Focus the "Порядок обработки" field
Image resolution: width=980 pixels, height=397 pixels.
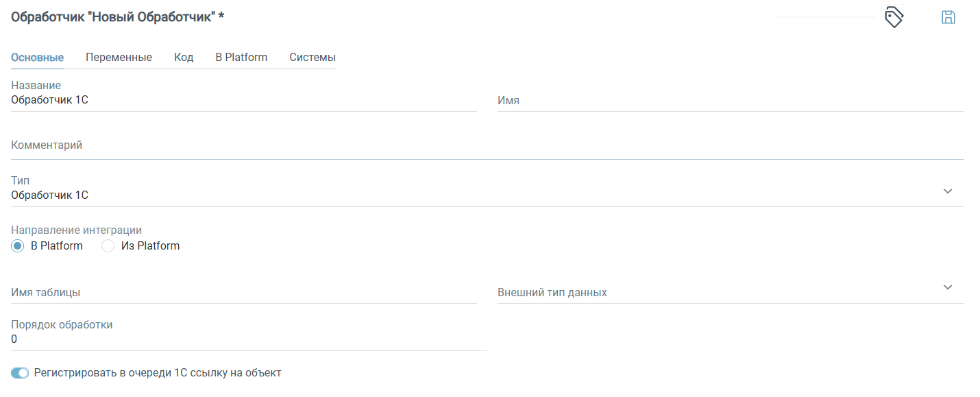(x=248, y=339)
